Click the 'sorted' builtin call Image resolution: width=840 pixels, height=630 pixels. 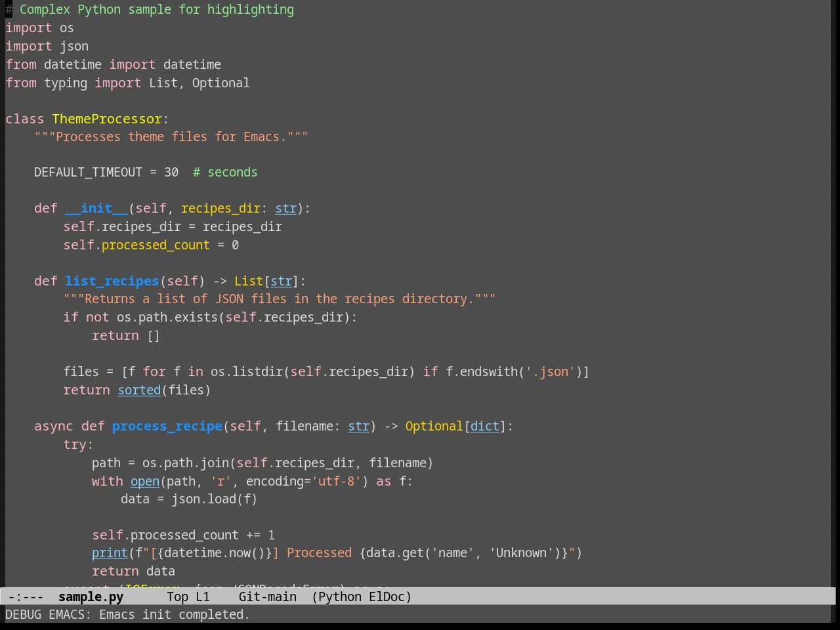tap(139, 390)
